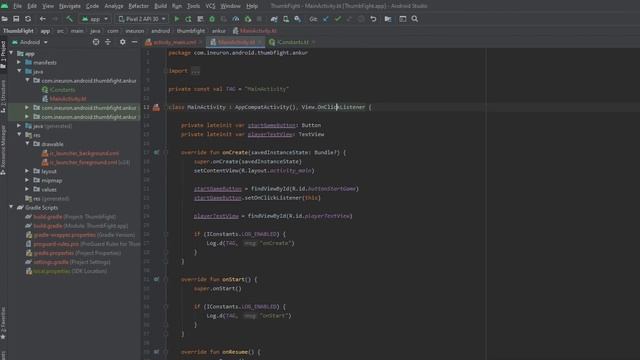
Task: Open the Navigate menu
Action: click(69, 6)
